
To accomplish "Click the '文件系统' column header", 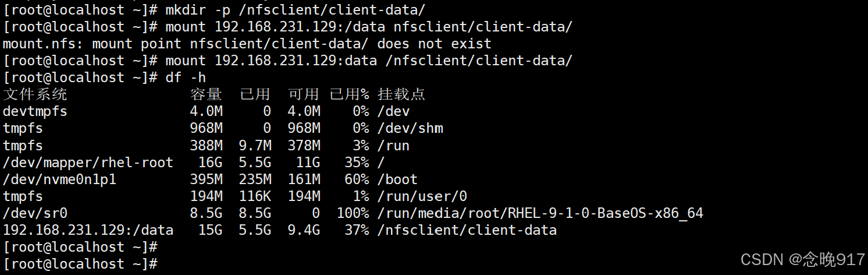I will point(35,94).
